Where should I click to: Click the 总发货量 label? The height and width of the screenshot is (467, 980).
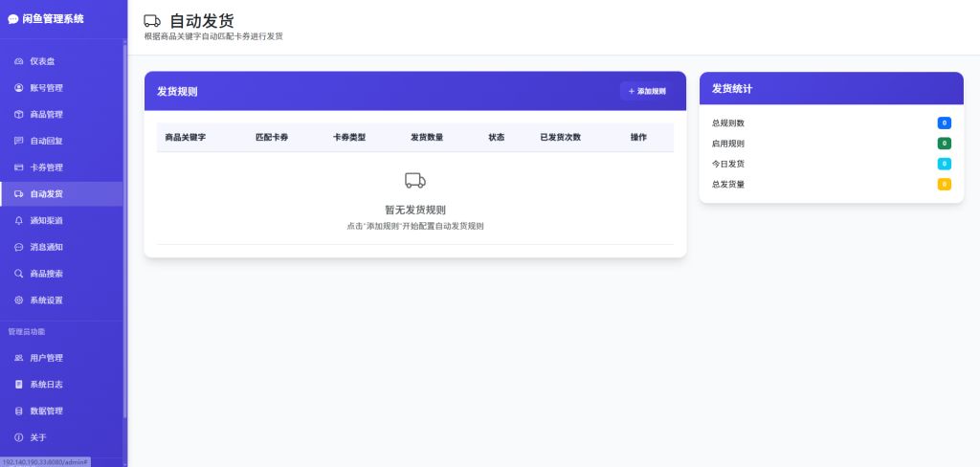[x=728, y=185]
